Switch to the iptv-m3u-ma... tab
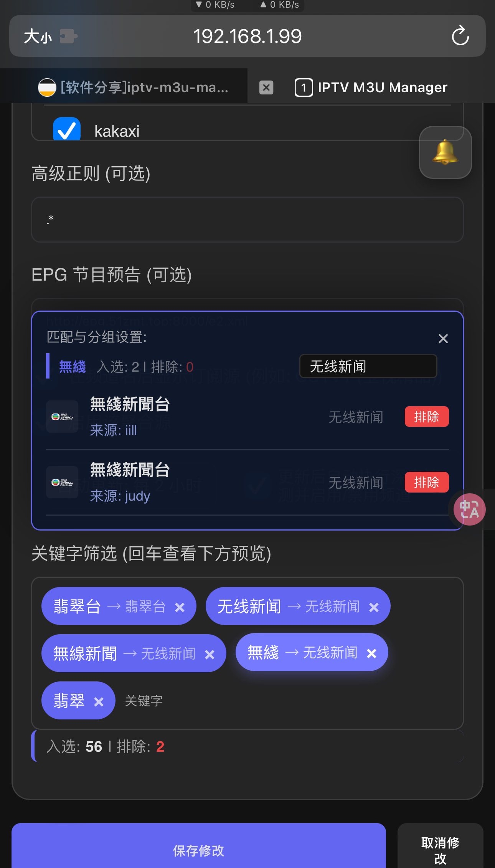495x868 pixels. click(x=133, y=87)
